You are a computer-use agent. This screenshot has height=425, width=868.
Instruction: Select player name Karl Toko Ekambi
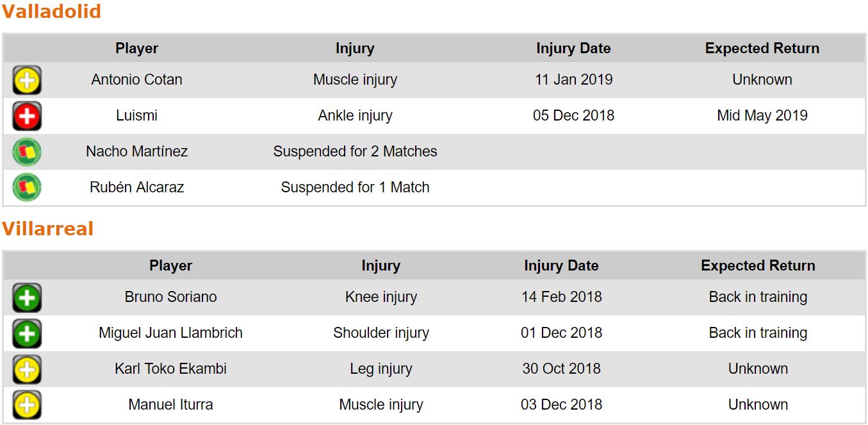tap(170, 369)
